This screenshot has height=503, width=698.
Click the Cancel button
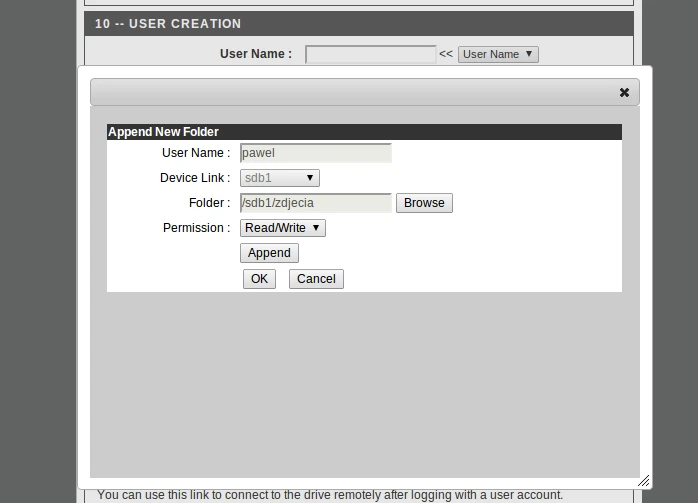tap(316, 279)
